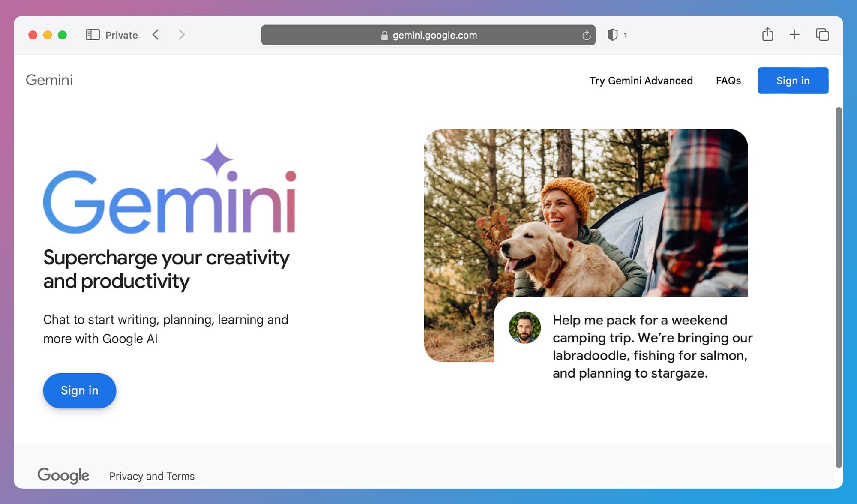
Task: Click the privacy shield icon in address bar
Action: (613, 35)
